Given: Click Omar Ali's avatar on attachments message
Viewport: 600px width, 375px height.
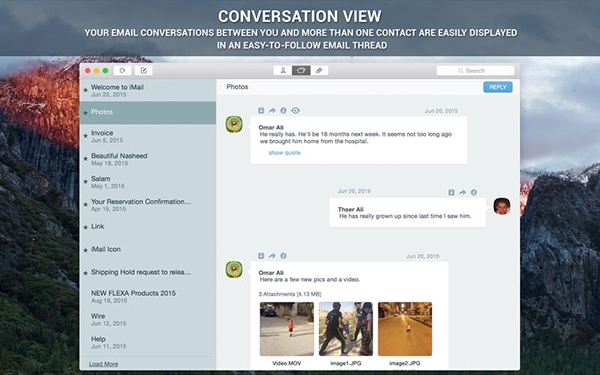Looking at the screenshot, I should pos(234,270).
